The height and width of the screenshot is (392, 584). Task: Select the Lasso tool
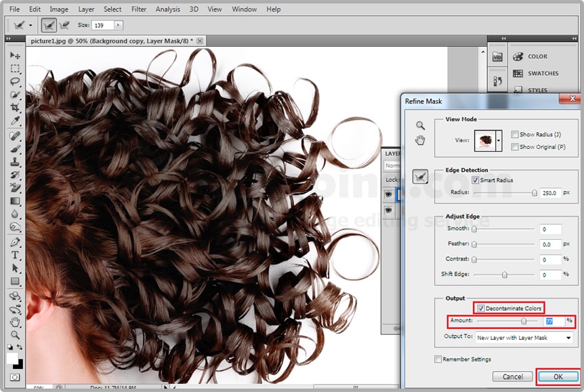click(x=15, y=81)
